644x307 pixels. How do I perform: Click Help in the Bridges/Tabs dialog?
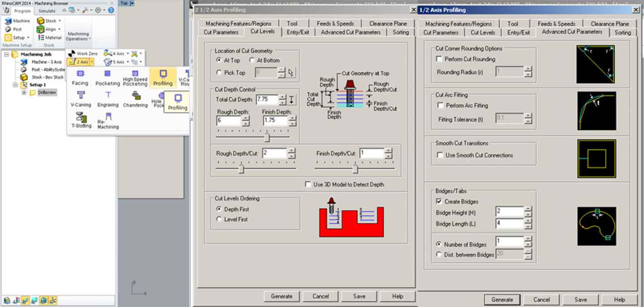coord(619,300)
